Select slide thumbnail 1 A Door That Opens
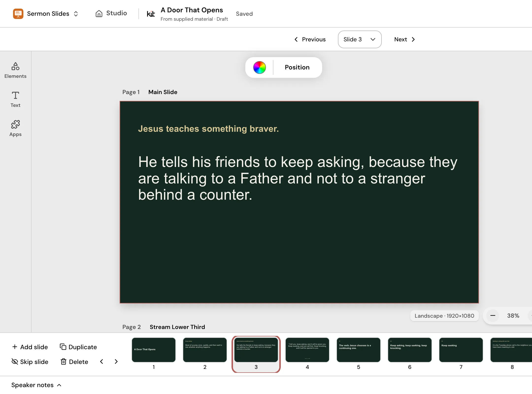This screenshot has width=532, height=394. click(x=154, y=350)
